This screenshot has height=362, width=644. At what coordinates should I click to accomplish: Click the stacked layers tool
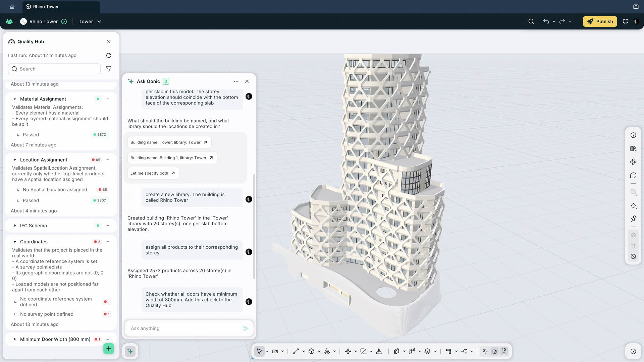(x=427, y=351)
